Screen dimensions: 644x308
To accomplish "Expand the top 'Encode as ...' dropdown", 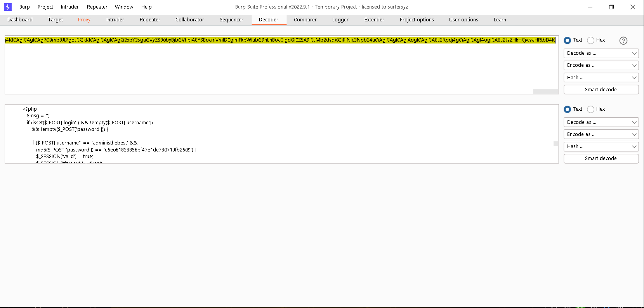I will (601, 65).
